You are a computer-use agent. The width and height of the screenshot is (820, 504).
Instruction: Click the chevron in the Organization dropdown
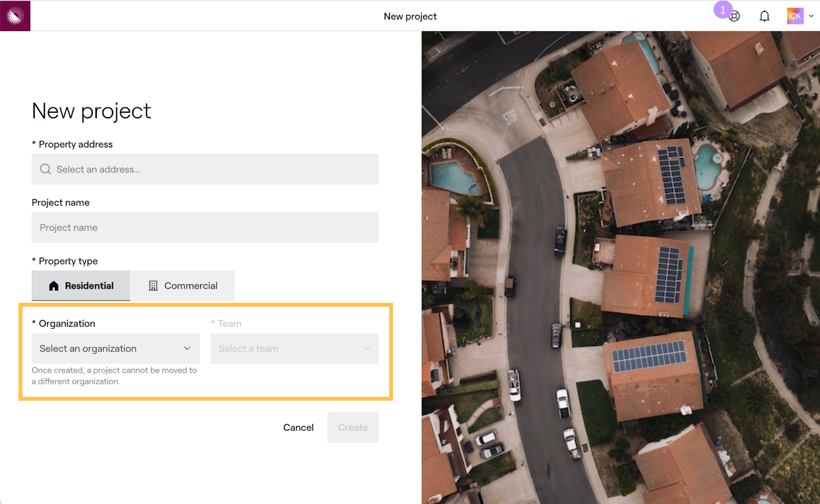(187, 348)
